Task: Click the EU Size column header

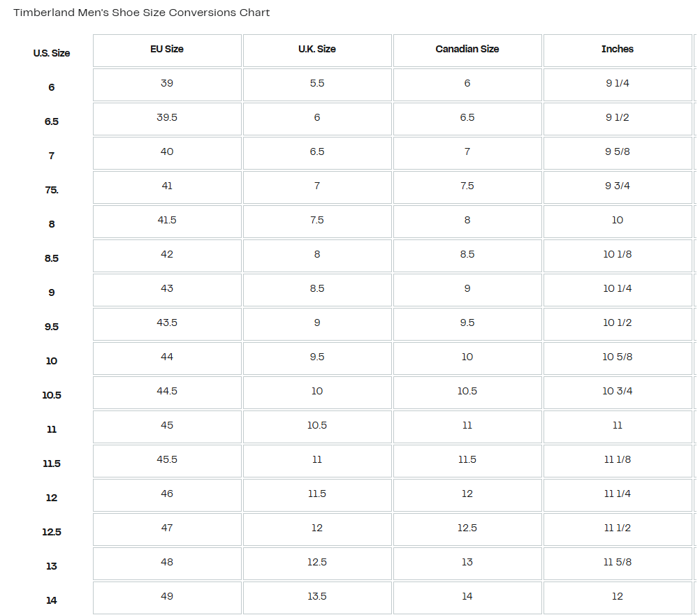Action: [167, 50]
